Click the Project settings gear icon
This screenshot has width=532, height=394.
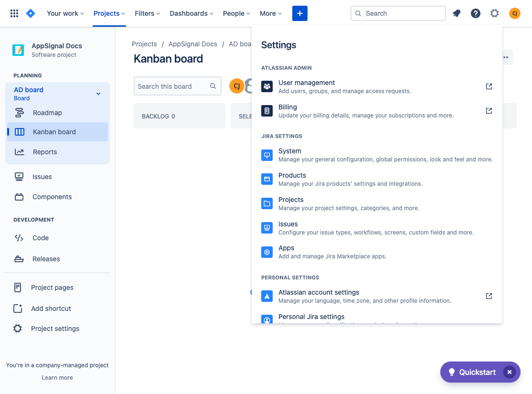pyautogui.click(x=18, y=329)
